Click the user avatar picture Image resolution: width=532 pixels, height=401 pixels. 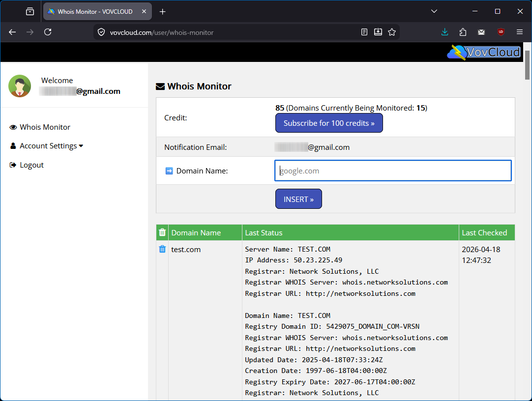click(x=20, y=86)
